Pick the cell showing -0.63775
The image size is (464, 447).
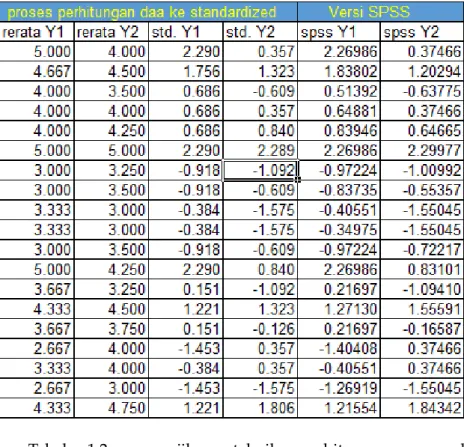pyautogui.click(x=422, y=91)
